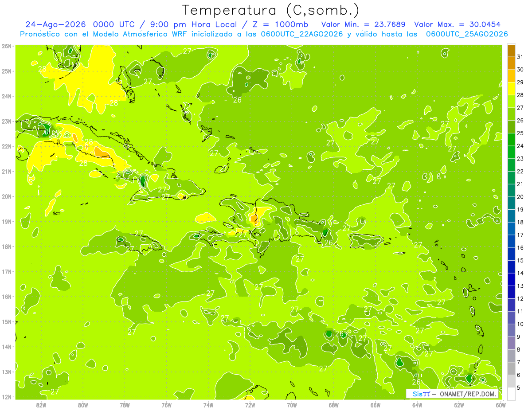Click legend value 29 on the color bar
Screen dimensions: 532x411
click(x=520, y=82)
